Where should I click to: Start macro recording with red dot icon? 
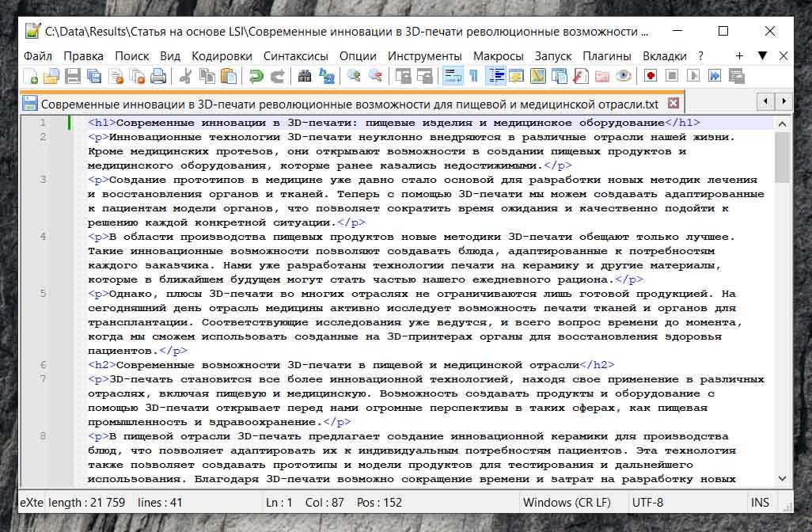(x=651, y=76)
